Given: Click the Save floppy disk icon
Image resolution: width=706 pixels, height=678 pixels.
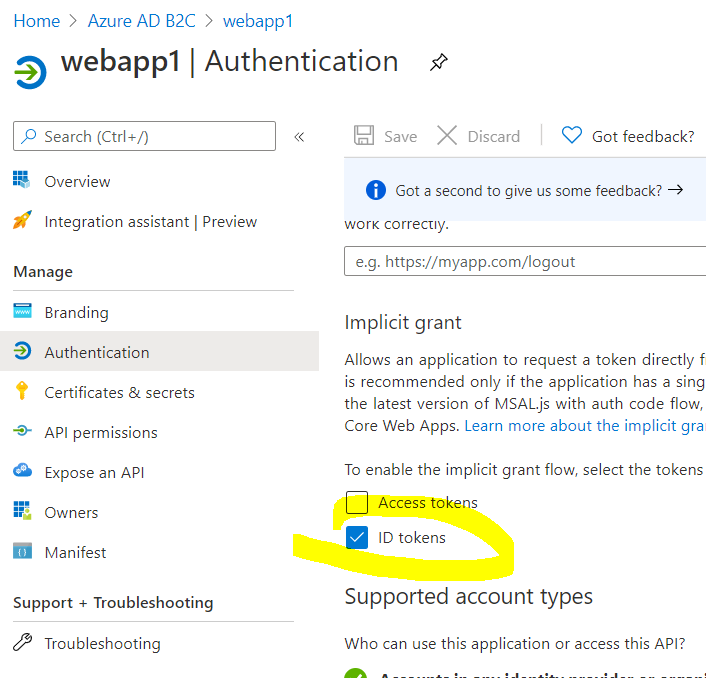Looking at the screenshot, I should pyautogui.click(x=364, y=136).
